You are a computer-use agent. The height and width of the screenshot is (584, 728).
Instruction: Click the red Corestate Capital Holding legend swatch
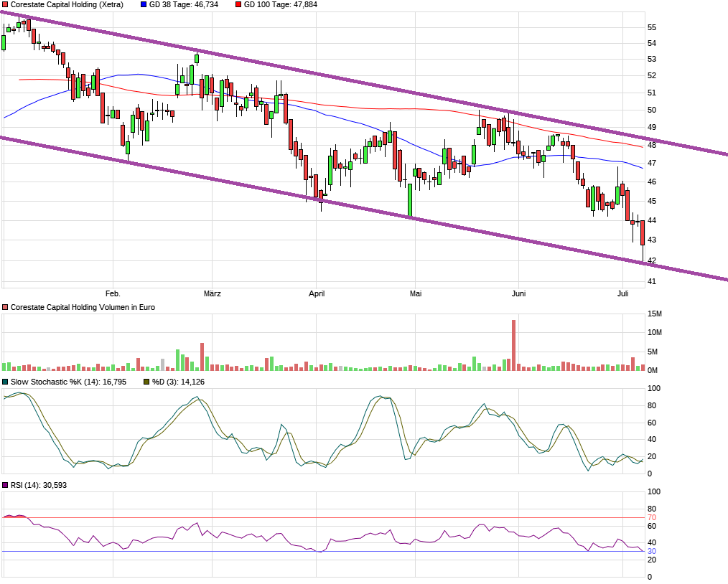(x=5, y=4)
